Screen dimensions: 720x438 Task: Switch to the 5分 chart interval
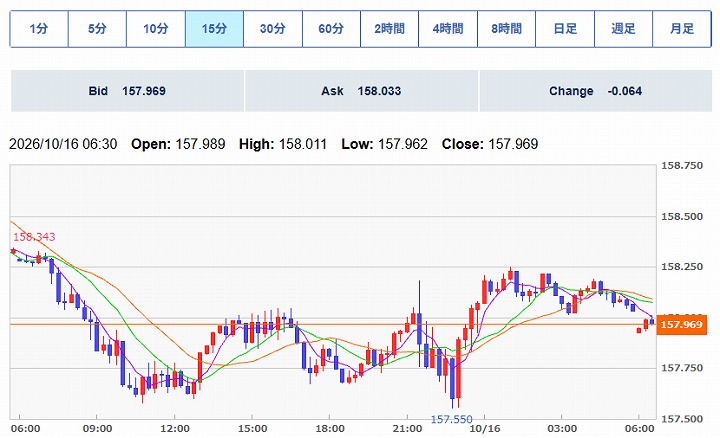click(97, 29)
